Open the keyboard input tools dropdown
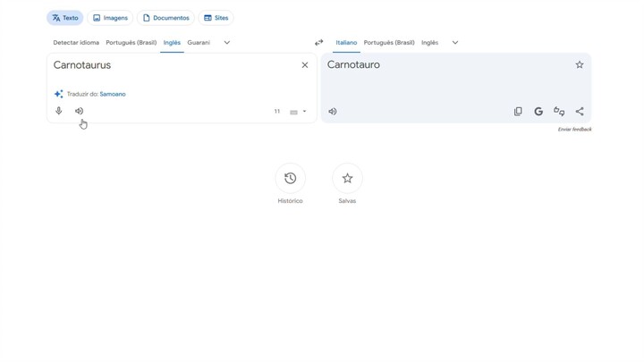Image resolution: width=644 pixels, height=362 pixels. pyautogui.click(x=304, y=111)
